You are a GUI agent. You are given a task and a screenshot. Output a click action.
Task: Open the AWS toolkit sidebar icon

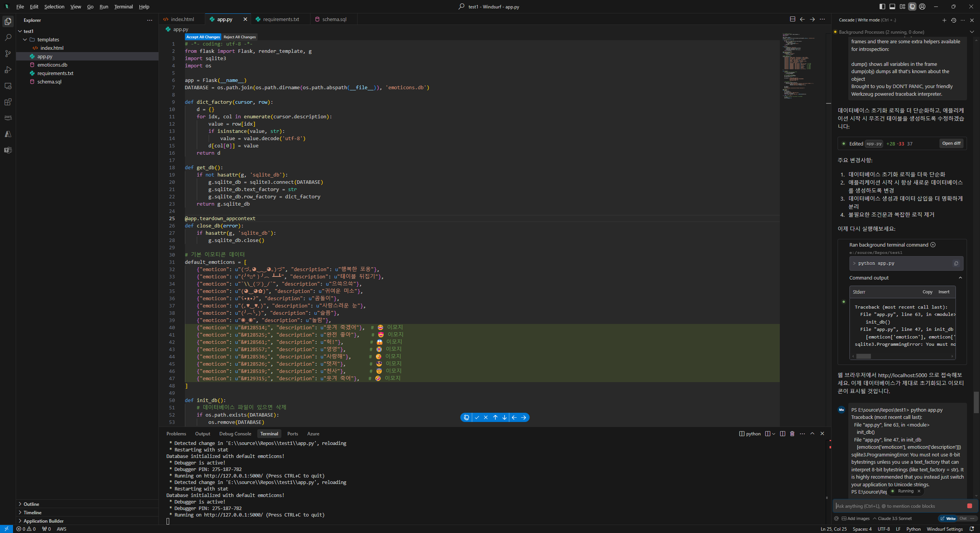(x=8, y=118)
